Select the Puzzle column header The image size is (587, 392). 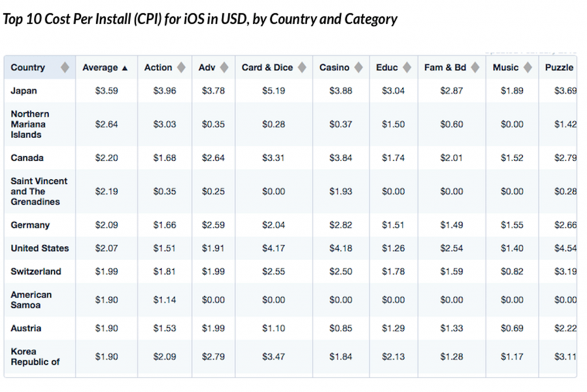click(x=559, y=68)
